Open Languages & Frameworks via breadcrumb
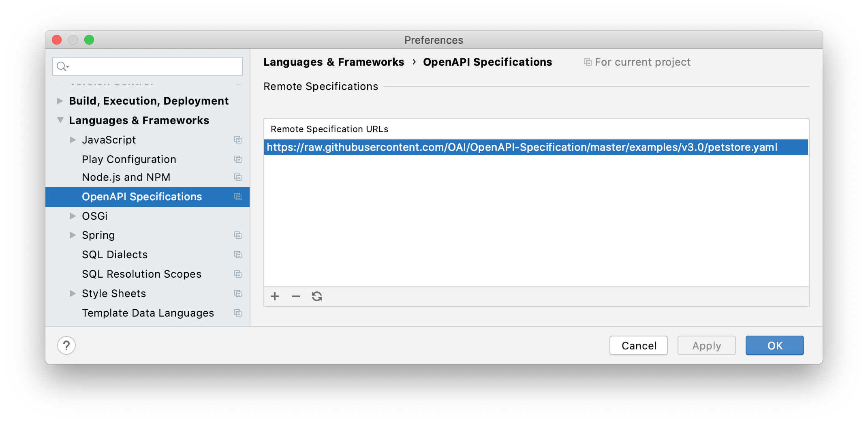This screenshot has width=868, height=424. pyautogui.click(x=334, y=62)
